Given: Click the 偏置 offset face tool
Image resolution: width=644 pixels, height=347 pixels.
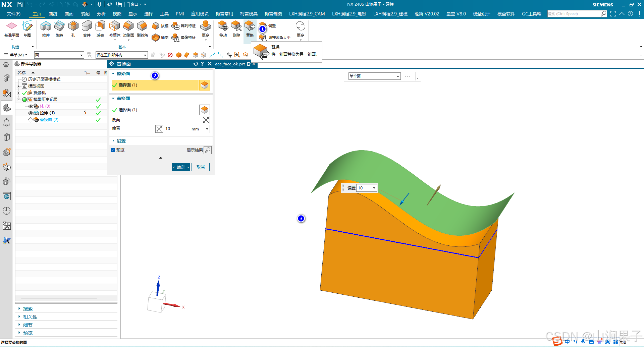Looking at the screenshot, I should click(x=268, y=26).
